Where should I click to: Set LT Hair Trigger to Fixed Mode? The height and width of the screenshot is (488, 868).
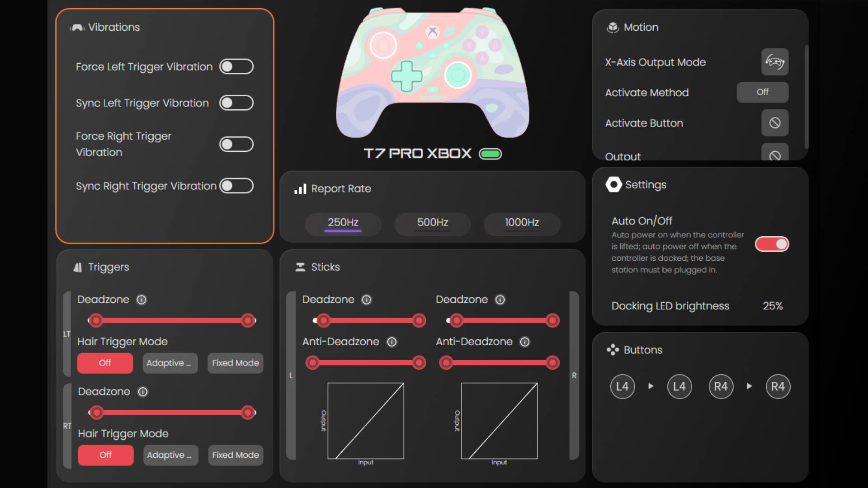[235, 363]
